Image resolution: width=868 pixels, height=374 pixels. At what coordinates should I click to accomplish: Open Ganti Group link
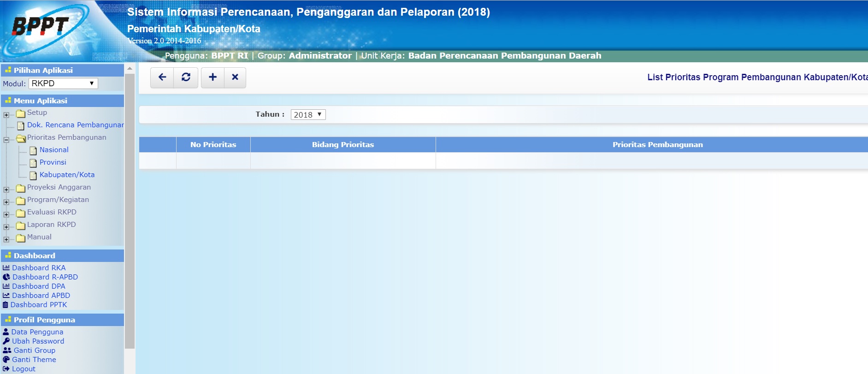[35, 350]
